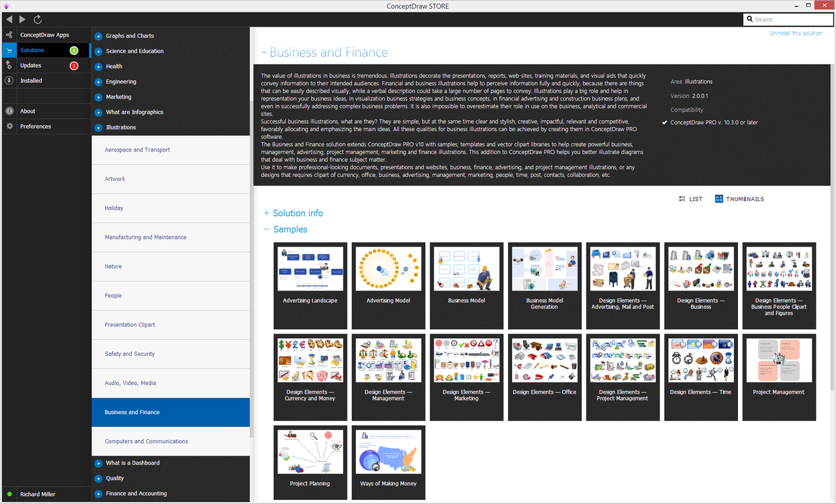The width and height of the screenshot is (836, 504).
Task: Select the People solution
Action: pyautogui.click(x=170, y=296)
